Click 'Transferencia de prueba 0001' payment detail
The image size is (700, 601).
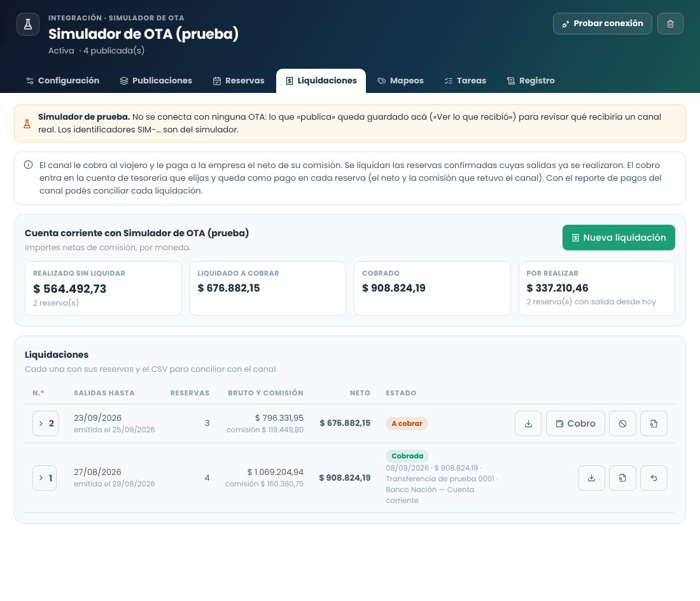pyautogui.click(x=440, y=479)
